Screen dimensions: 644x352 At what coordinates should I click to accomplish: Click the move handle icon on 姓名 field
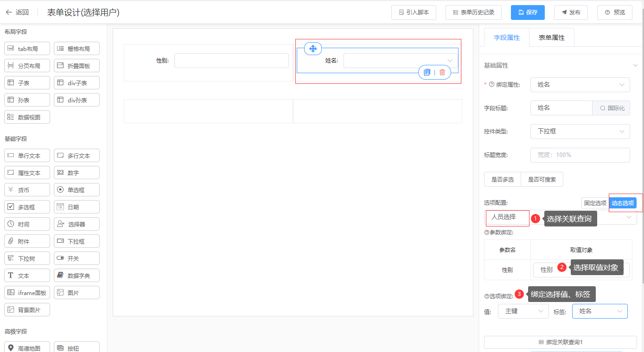pos(312,49)
